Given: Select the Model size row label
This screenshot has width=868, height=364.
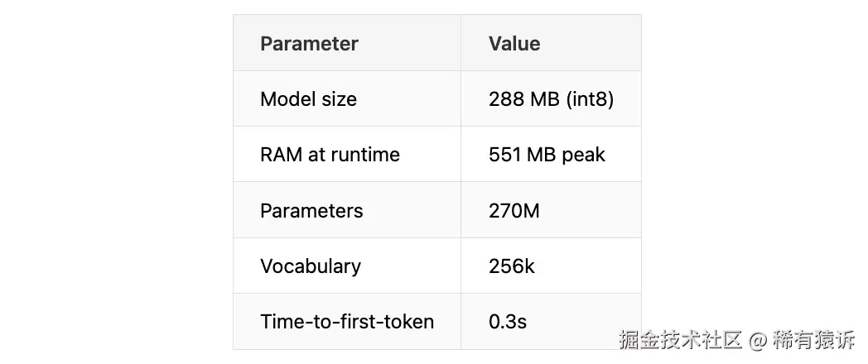Looking at the screenshot, I should tap(308, 99).
